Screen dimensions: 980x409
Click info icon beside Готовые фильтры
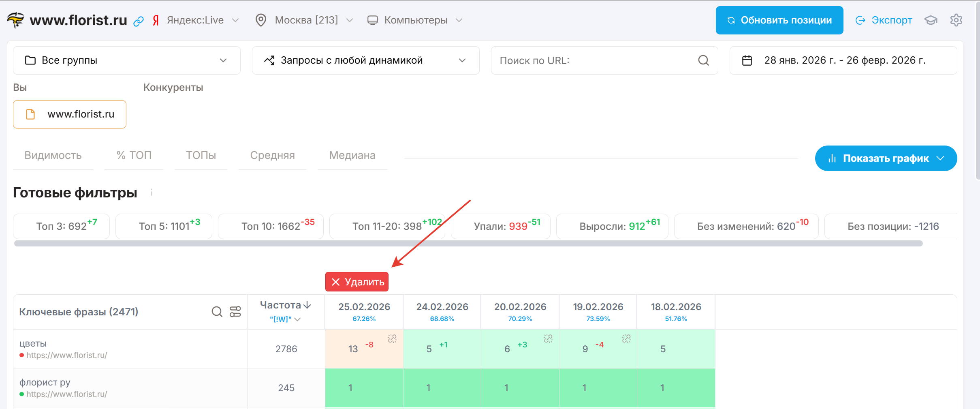(x=152, y=193)
